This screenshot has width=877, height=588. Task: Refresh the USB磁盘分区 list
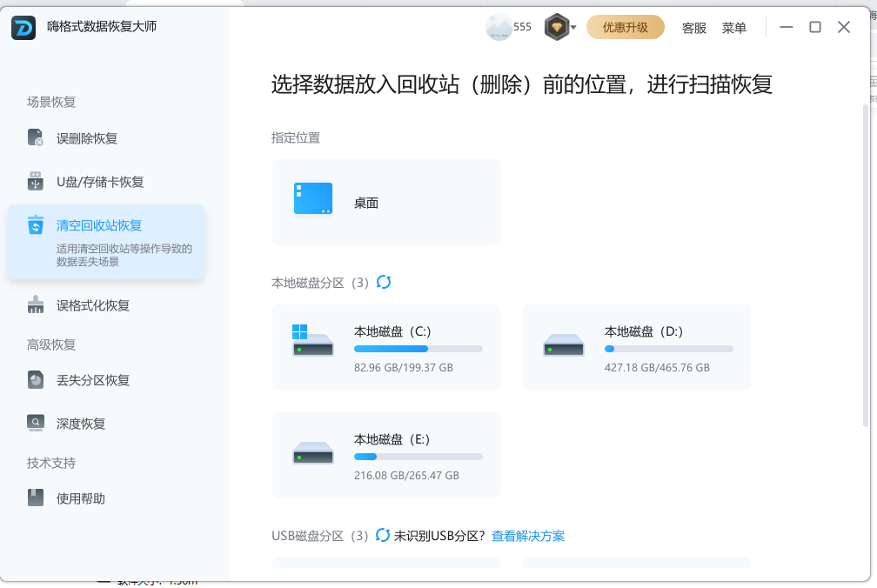(x=383, y=536)
